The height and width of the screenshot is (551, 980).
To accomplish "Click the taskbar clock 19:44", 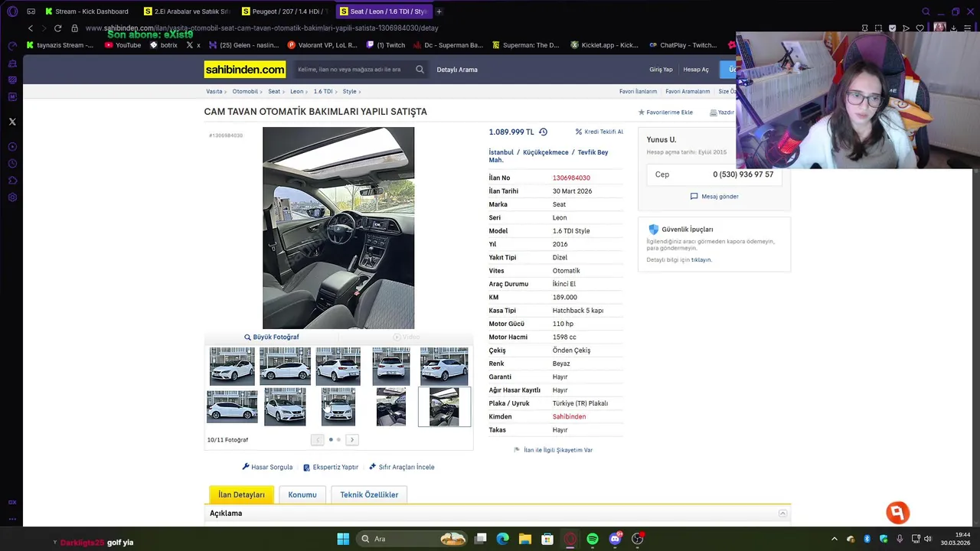I will [x=963, y=535].
